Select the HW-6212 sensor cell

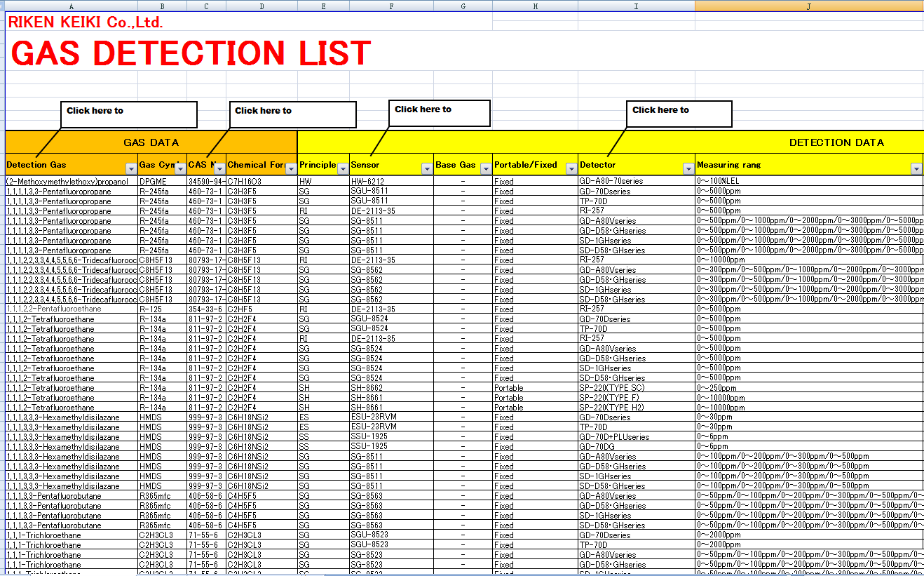pyautogui.click(x=391, y=181)
